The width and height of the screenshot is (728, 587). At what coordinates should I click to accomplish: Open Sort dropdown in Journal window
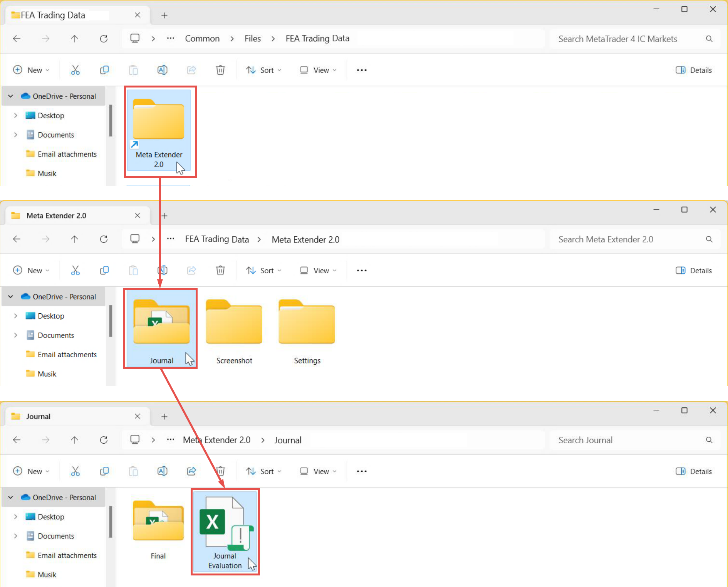(x=264, y=471)
